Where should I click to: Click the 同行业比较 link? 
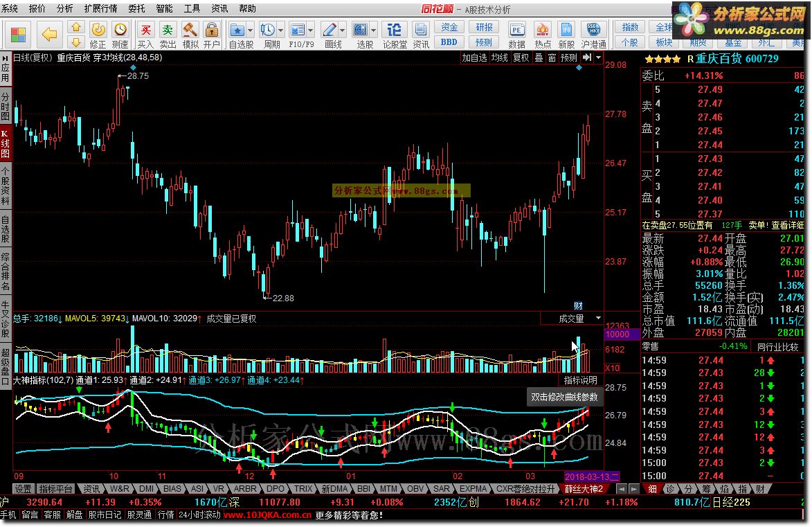pos(778,347)
